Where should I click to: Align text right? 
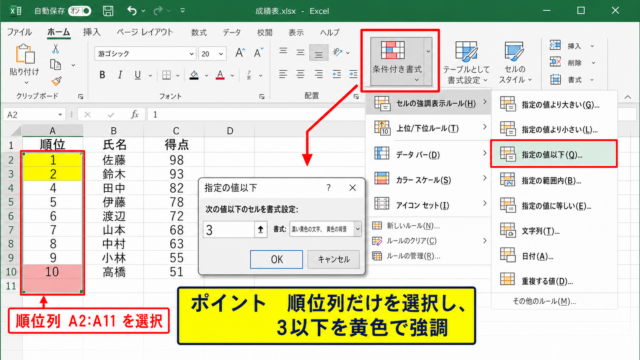click(318, 74)
